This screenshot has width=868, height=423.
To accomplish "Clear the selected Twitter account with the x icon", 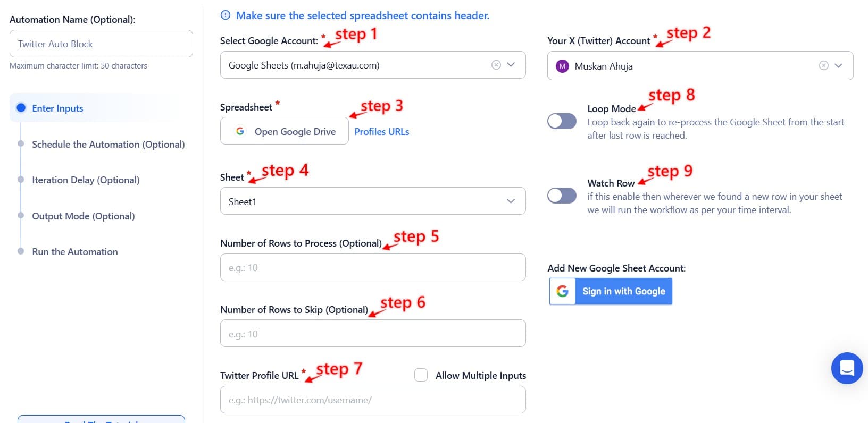I will click(823, 65).
